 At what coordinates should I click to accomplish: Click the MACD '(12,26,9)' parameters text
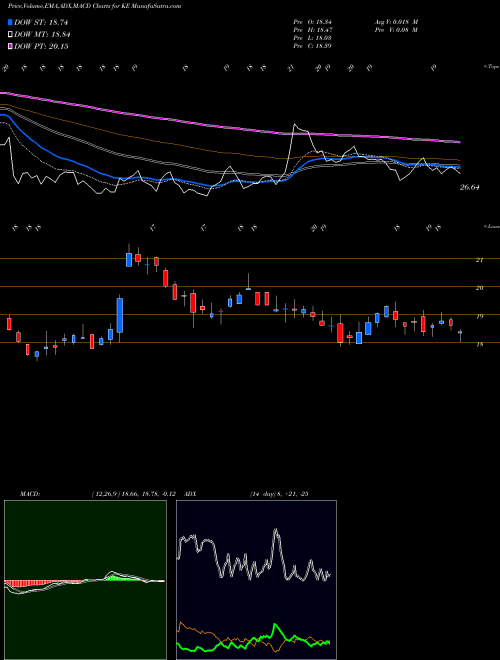[106, 494]
